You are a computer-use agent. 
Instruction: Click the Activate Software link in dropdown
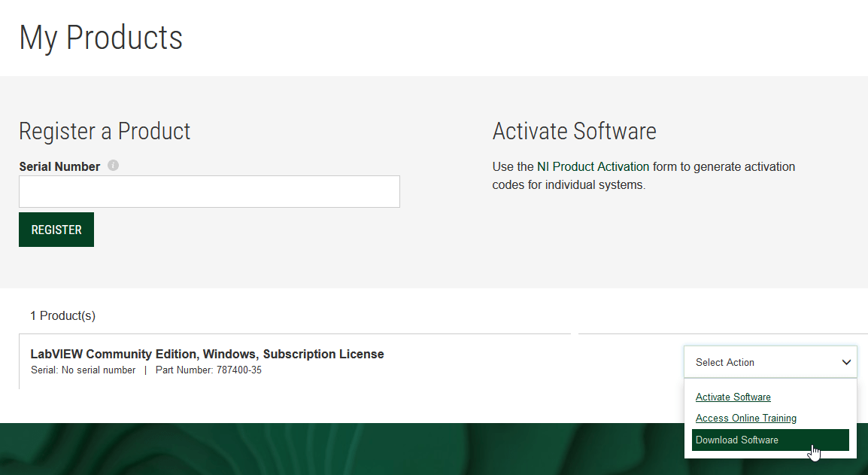point(733,397)
